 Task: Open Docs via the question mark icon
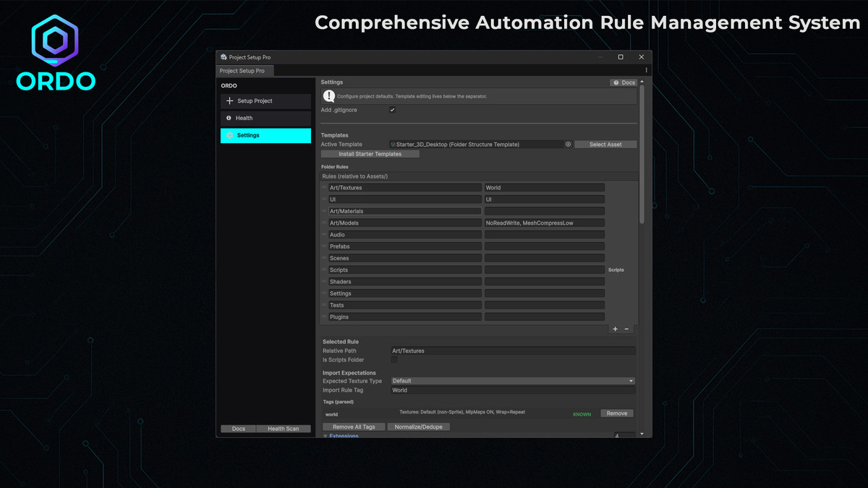[616, 82]
